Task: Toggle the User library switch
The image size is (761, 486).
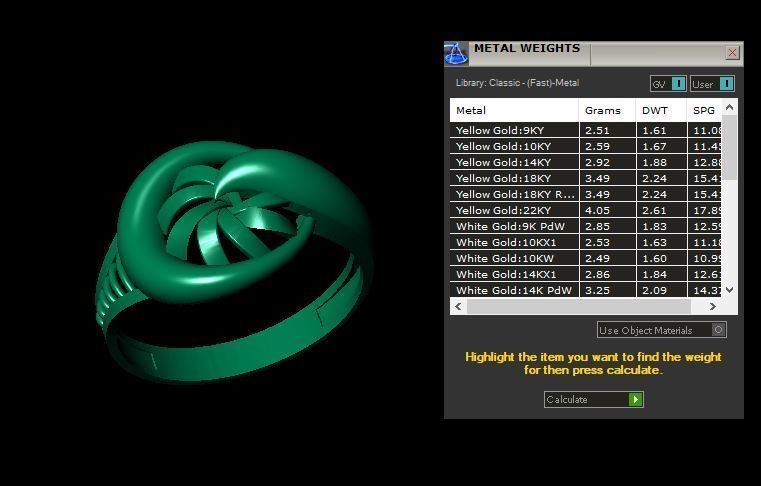Action: (x=712, y=84)
